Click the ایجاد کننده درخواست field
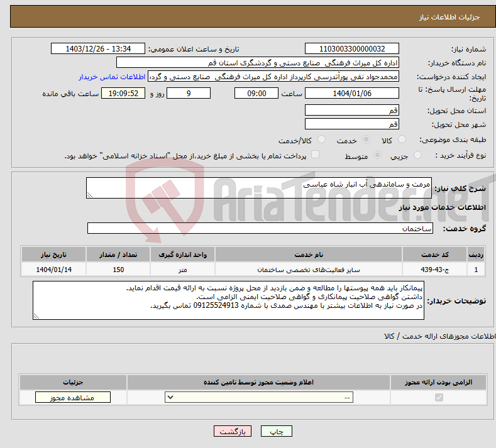Viewport: 496px width, 448px height. click(273, 77)
